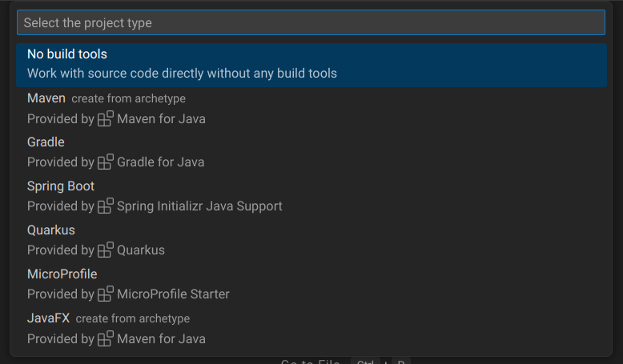Pick the Gradle project type
This screenshot has width=623, height=364.
(311, 153)
